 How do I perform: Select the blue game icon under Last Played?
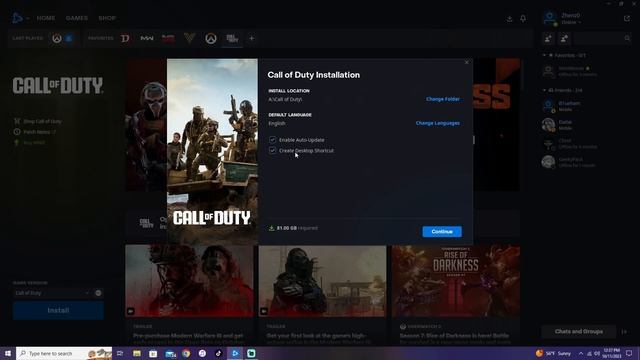69,38
